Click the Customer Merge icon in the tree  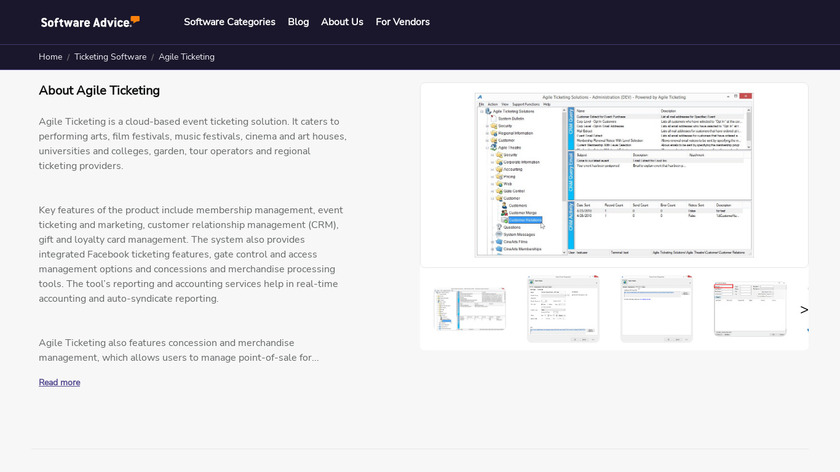(504, 213)
